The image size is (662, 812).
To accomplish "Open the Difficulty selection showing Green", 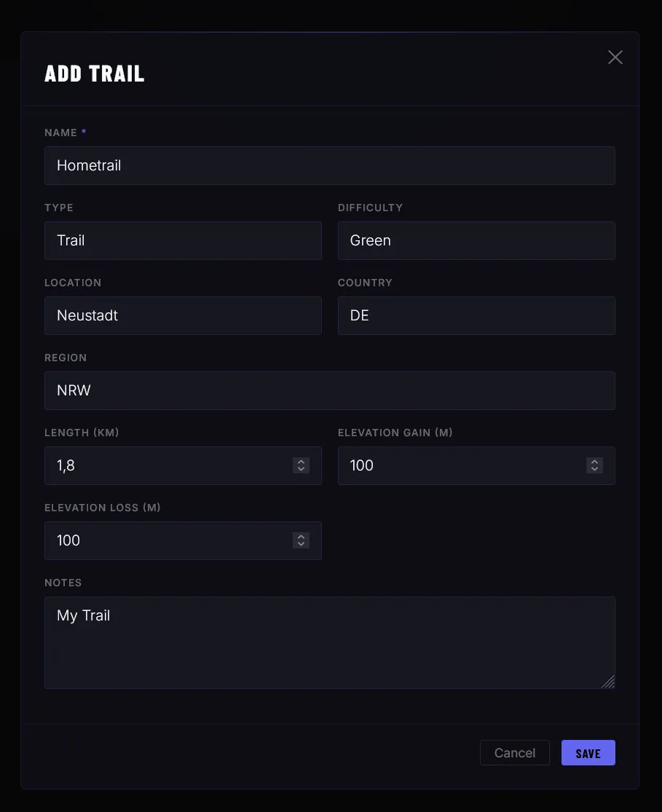I will tap(476, 240).
